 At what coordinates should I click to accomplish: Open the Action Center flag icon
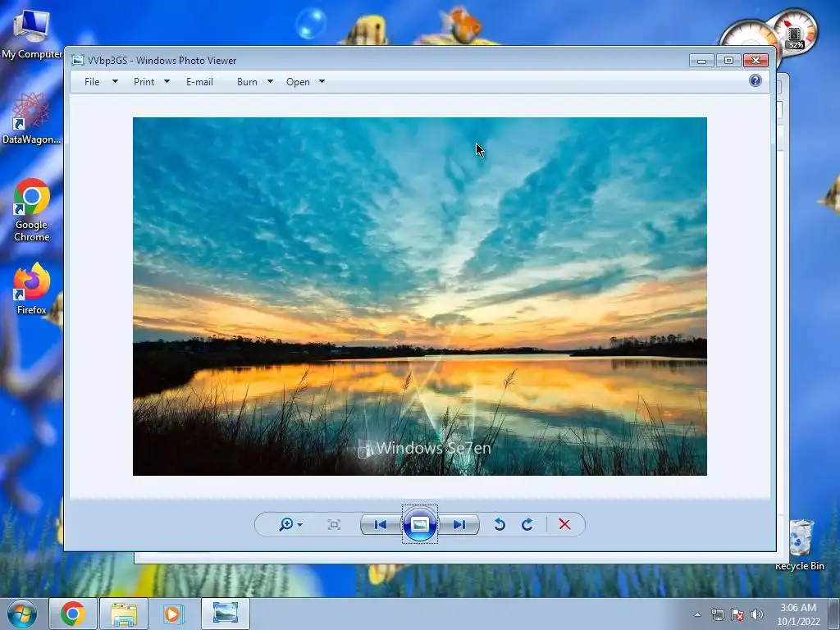pos(737,614)
